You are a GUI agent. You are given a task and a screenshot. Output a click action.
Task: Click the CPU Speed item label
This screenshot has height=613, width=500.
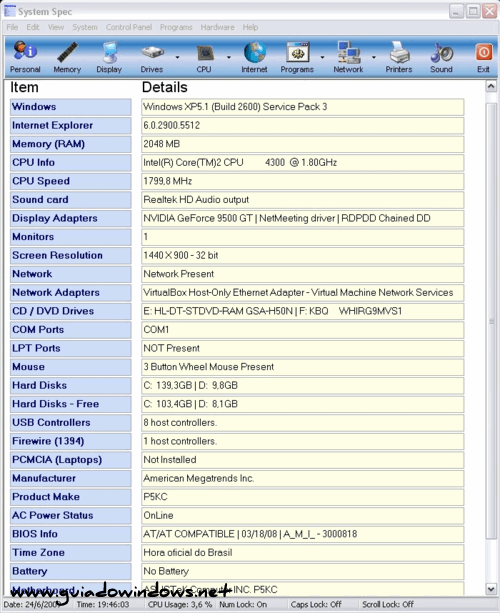pyautogui.click(x=71, y=181)
